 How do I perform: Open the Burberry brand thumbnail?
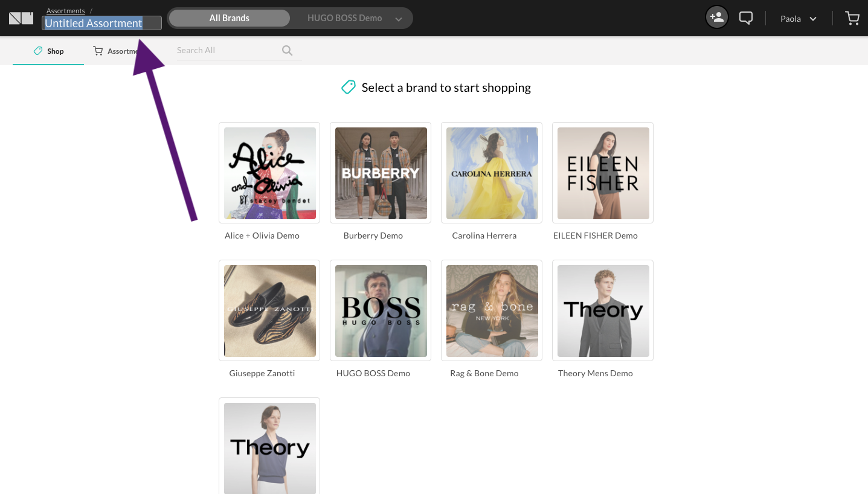381,173
